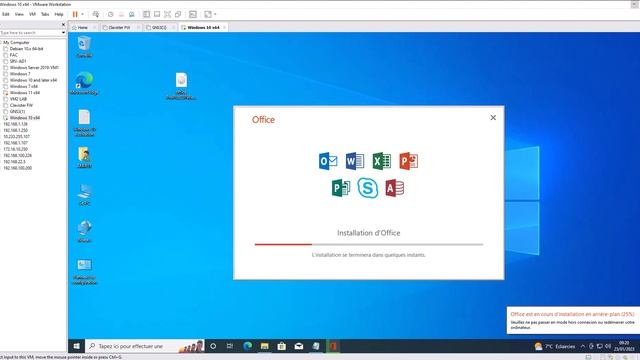Focus the library search field
The height and width of the screenshot is (360, 640).
[30, 32]
